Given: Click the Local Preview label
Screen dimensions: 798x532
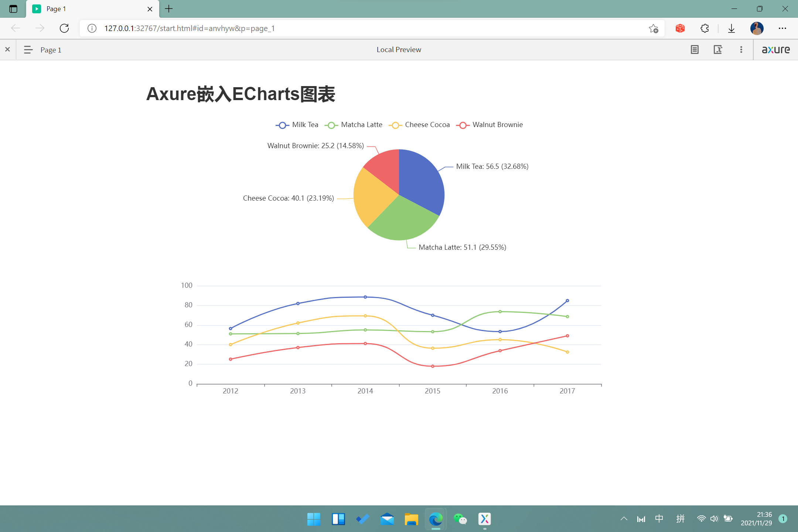Looking at the screenshot, I should [398, 49].
